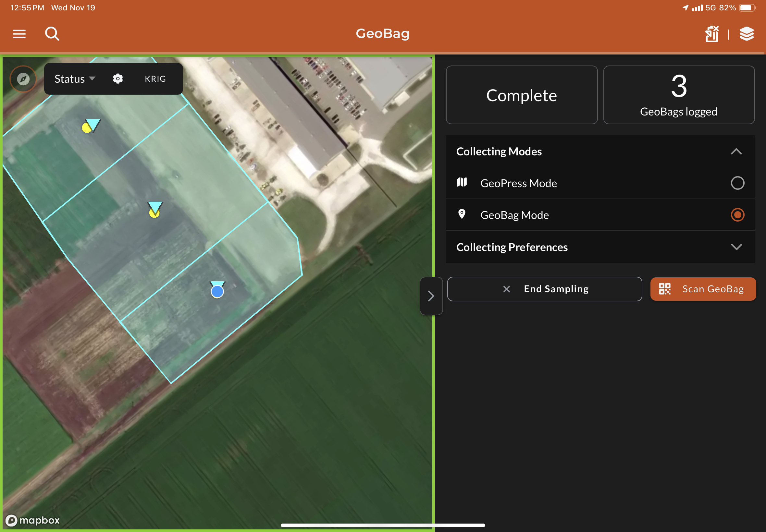Open the hamburger navigation menu
The image size is (766, 532).
19,34
